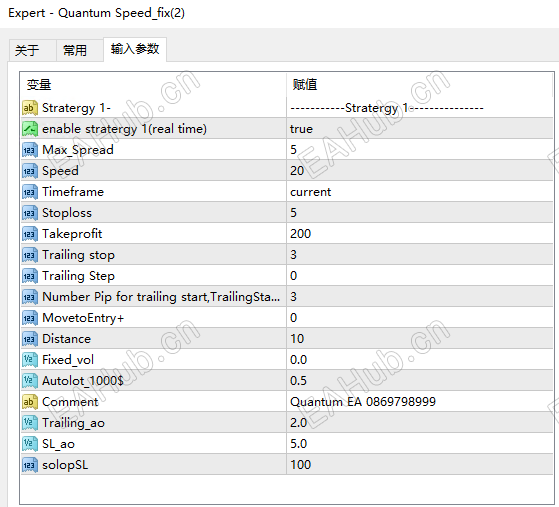Edit the Trailing stop value 3
The image size is (559, 507).
tap(420, 255)
